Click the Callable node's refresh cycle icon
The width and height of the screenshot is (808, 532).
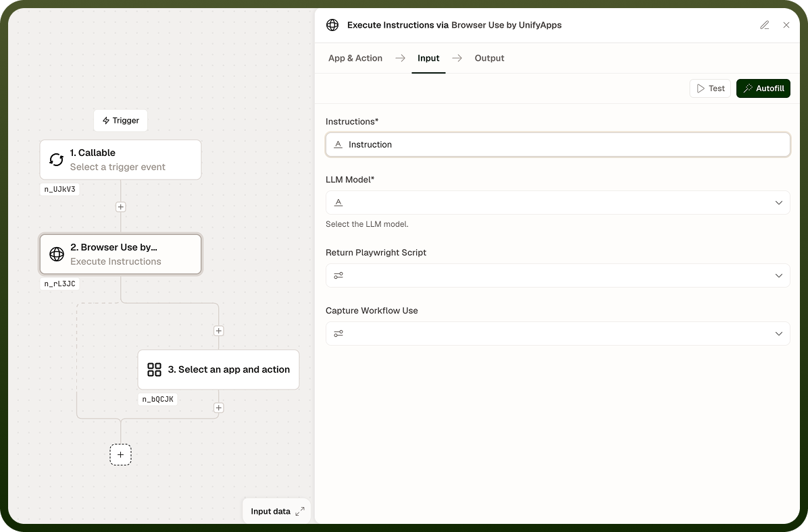click(56, 159)
